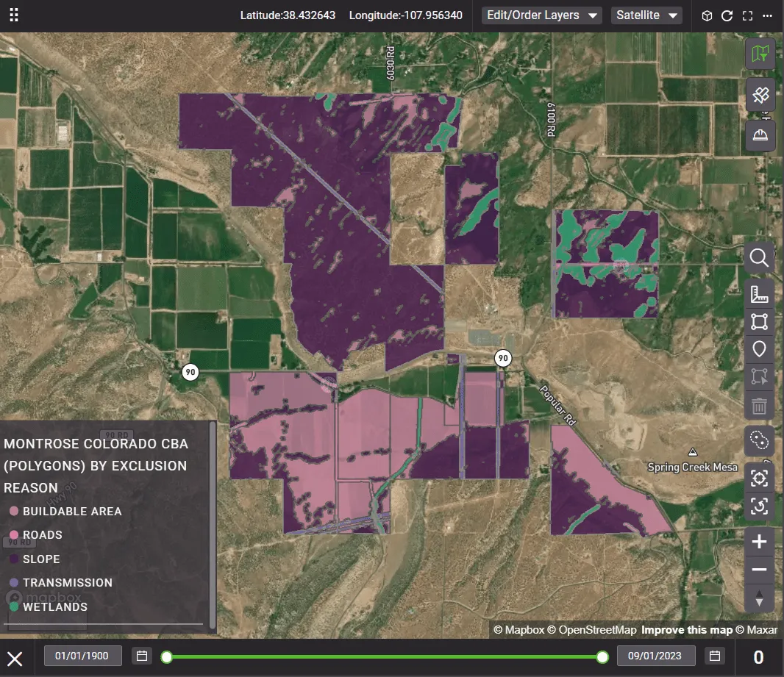The image size is (784, 677).
Task: Click the Buildable Area legend swatch
Action: tap(14, 511)
